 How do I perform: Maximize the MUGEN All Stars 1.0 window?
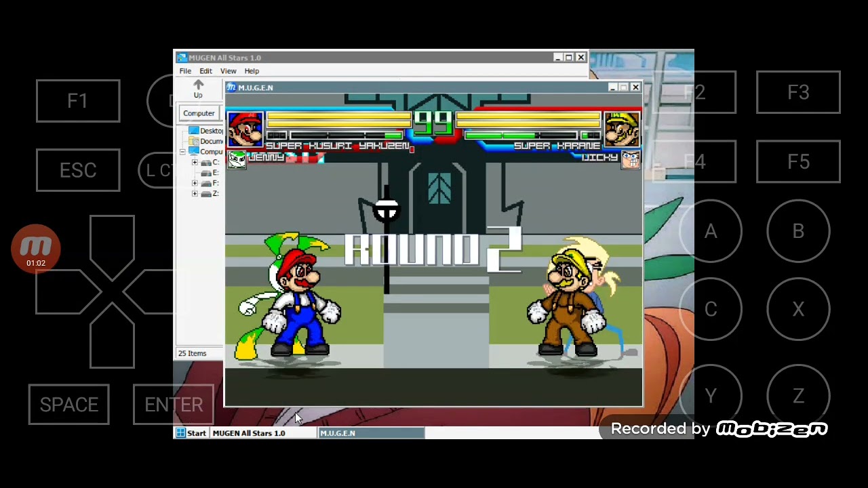click(569, 58)
